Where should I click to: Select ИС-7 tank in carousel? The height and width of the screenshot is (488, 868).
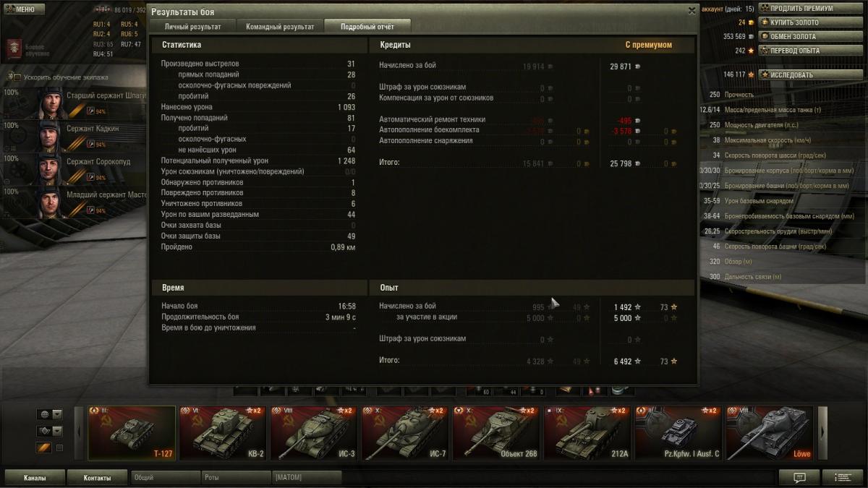[405, 433]
